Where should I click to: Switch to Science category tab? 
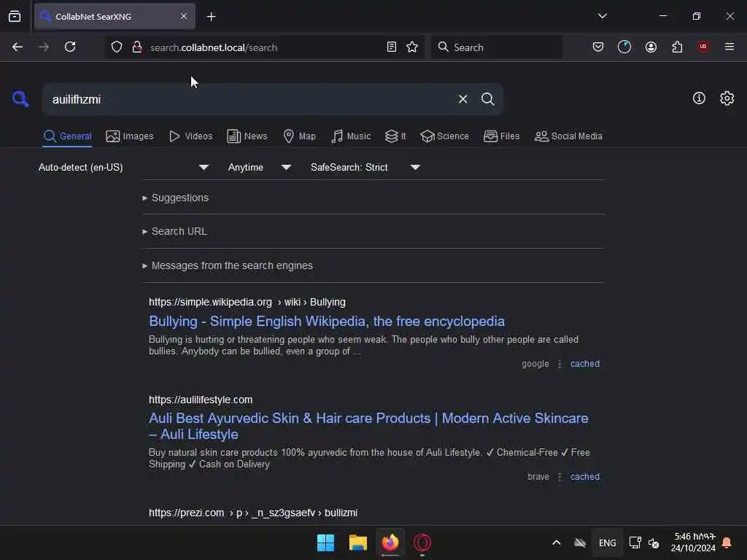[445, 136]
